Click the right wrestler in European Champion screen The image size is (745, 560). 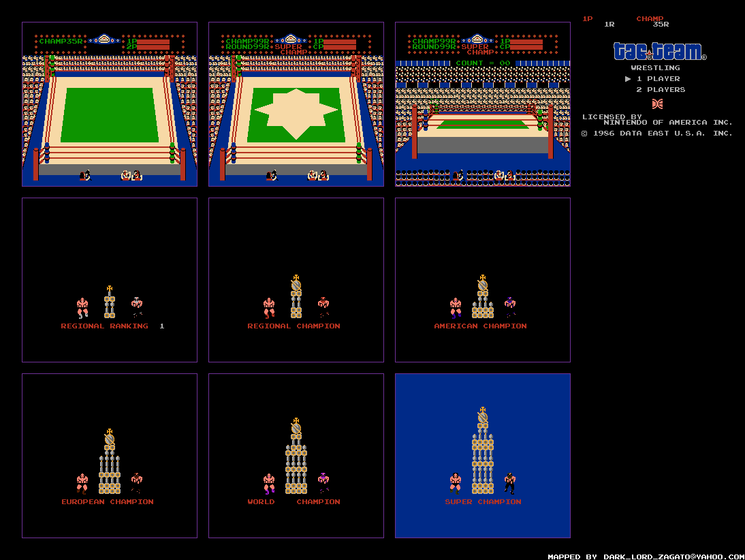click(x=137, y=483)
